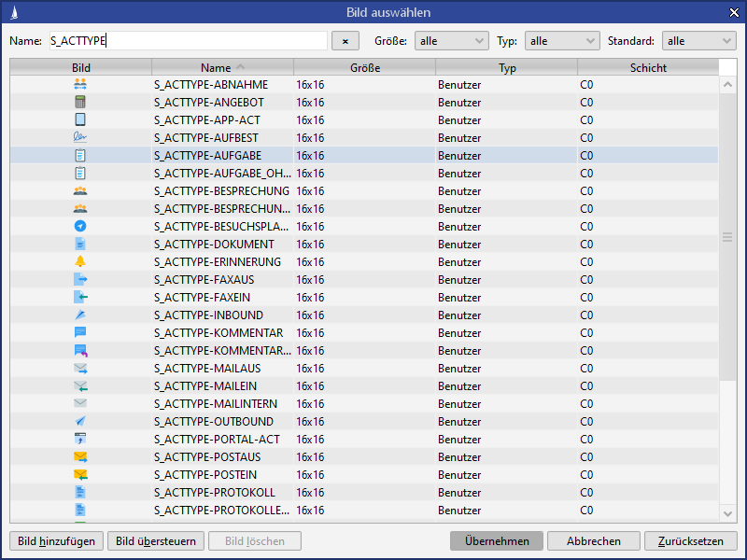This screenshot has height=560, width=747.
Task: Click Bild hinzufügen button
Action: pos(56,541)
